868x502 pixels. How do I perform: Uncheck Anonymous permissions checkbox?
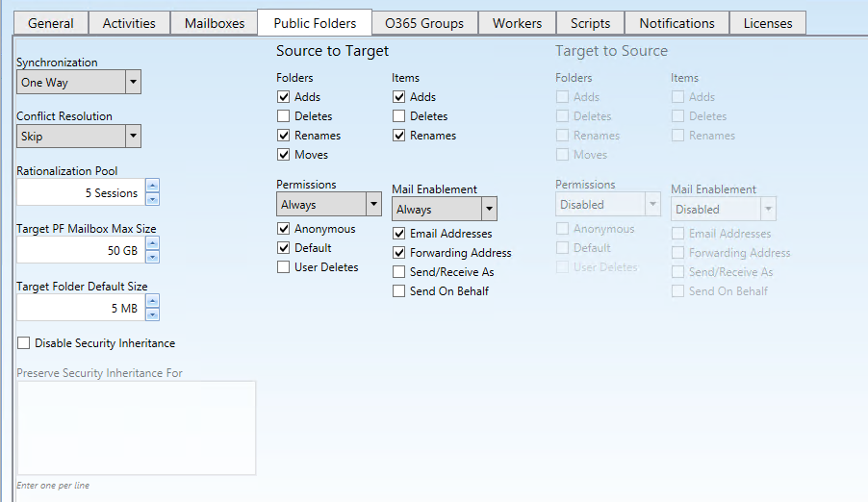click(284, 229)
